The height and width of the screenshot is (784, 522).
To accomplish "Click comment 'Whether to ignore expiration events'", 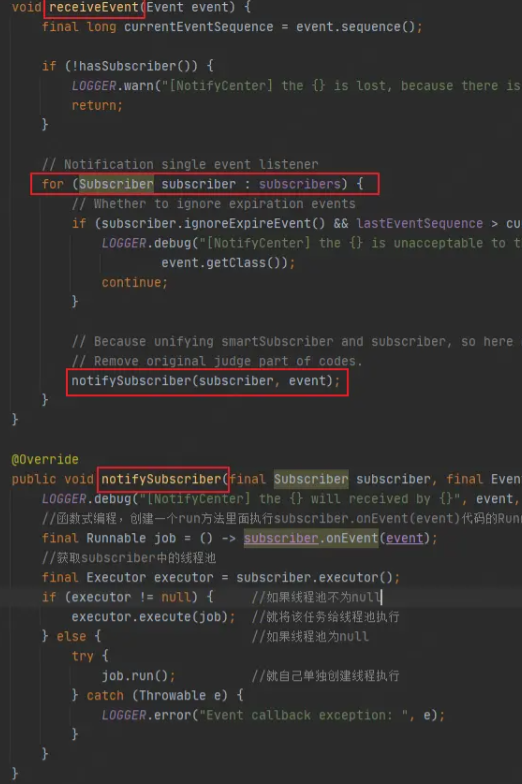I will coord(214,204).
